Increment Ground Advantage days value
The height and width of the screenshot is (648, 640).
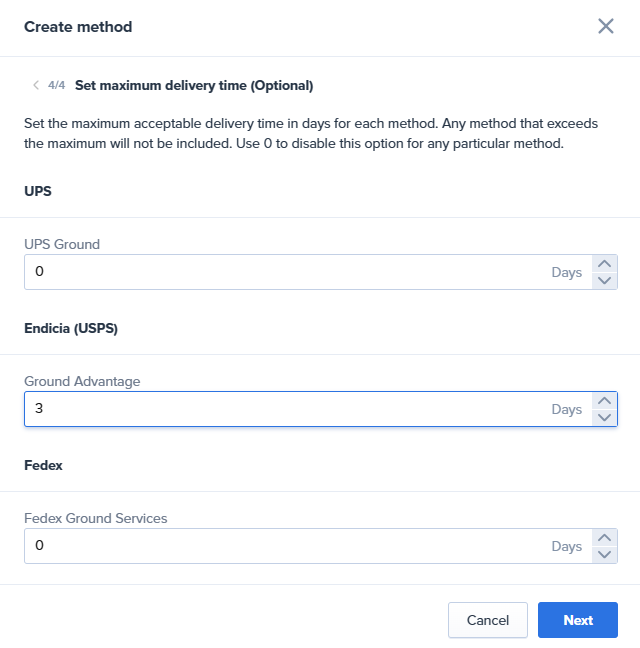(604, 401)
